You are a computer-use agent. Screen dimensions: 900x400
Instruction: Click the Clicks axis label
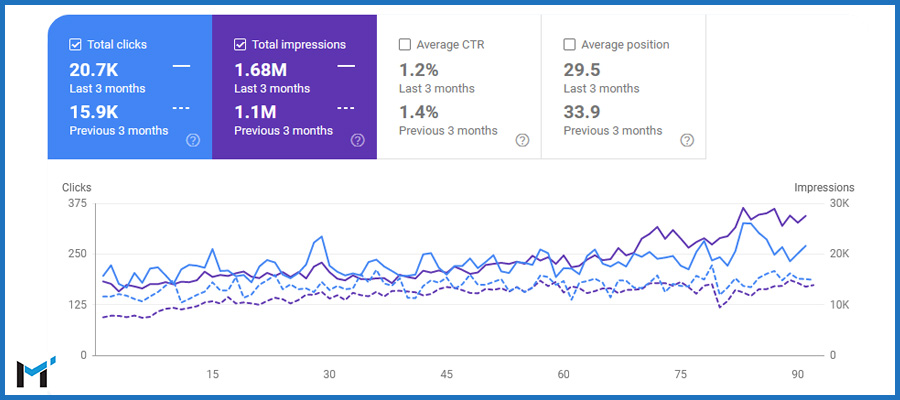point(76,187)
